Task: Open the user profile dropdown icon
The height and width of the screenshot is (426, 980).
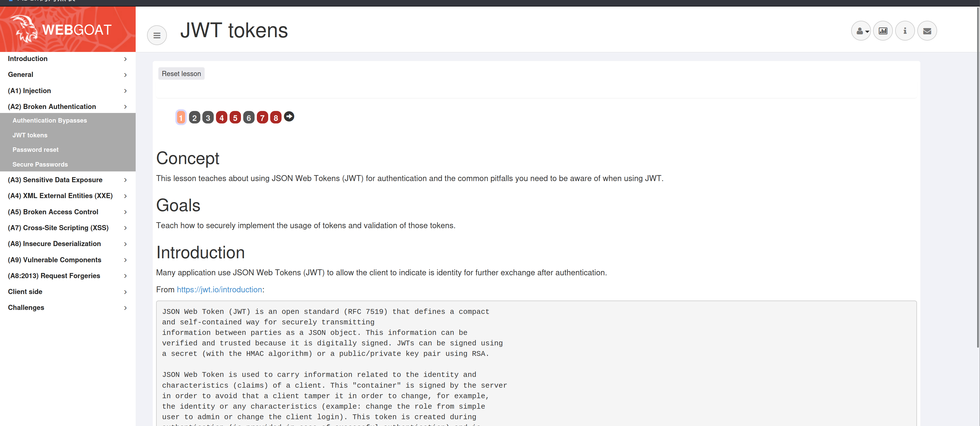Action: pyautogui.click(x=861, y=31)
